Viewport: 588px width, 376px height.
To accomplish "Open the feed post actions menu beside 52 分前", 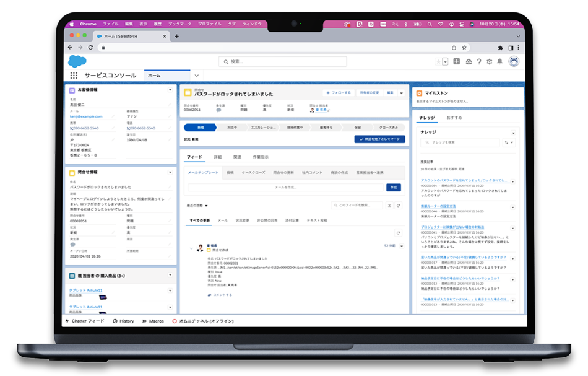I will [401, 246].
